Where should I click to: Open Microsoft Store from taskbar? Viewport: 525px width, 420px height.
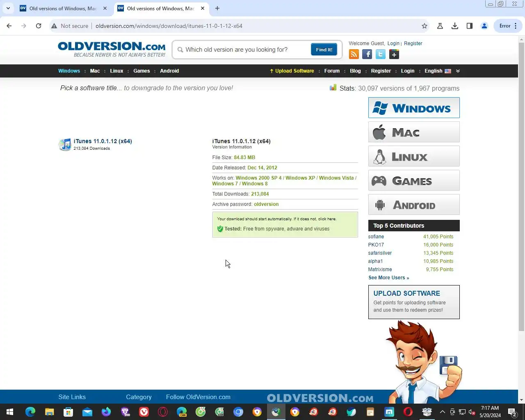tap(68, 412)
